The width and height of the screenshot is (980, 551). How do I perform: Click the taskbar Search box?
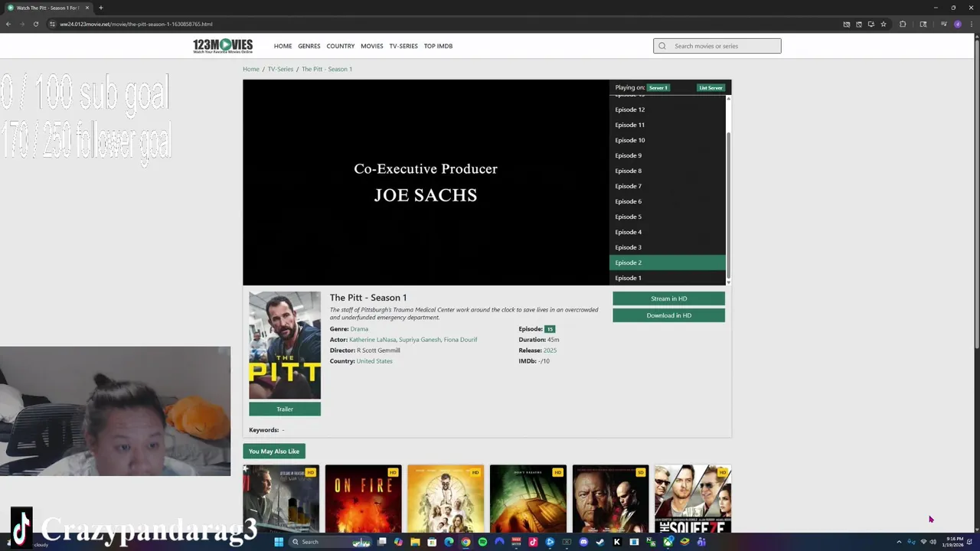[330, 542]
